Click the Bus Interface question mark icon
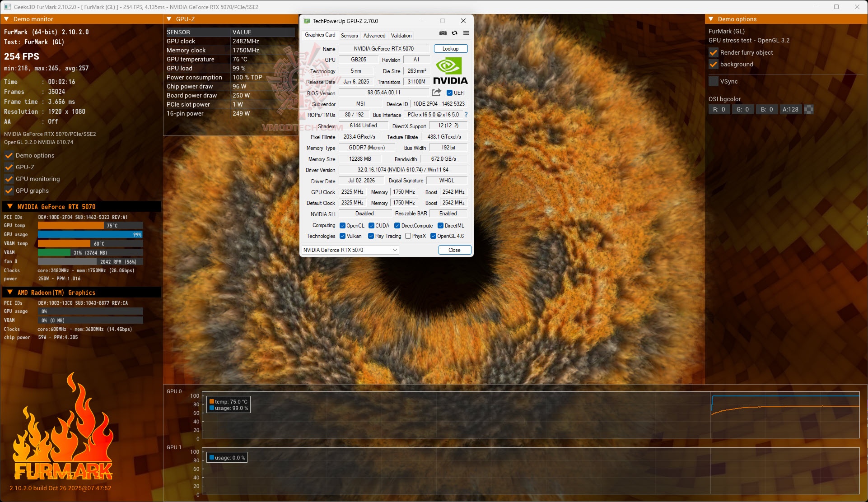This screenshot has height=502, width=868. tap(466, 115)
